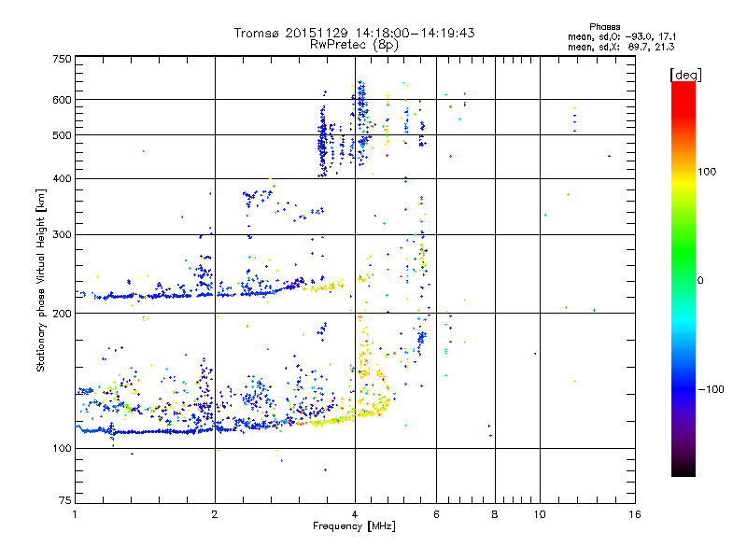Click the x-axis label '6'

pos(436,514)
